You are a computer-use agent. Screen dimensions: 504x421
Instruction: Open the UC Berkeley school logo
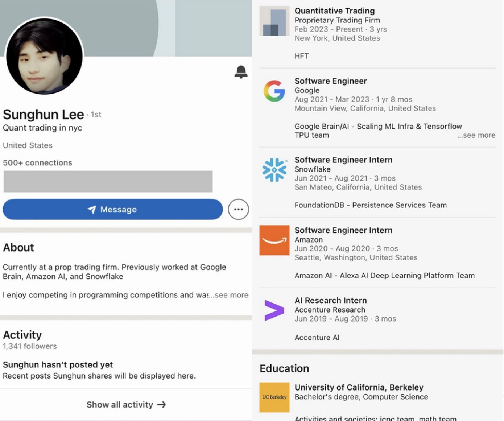coord(274,397)
